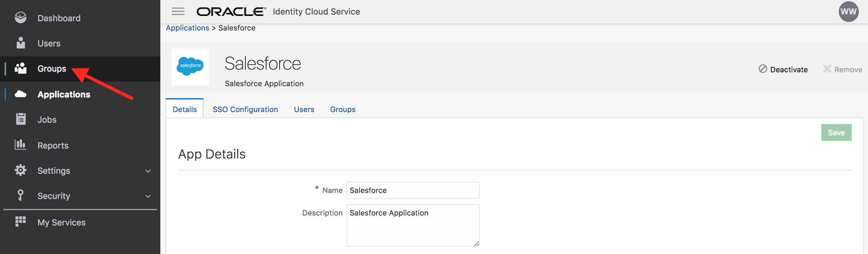Expand the Settings menu chevron

(x=148, y=171)
